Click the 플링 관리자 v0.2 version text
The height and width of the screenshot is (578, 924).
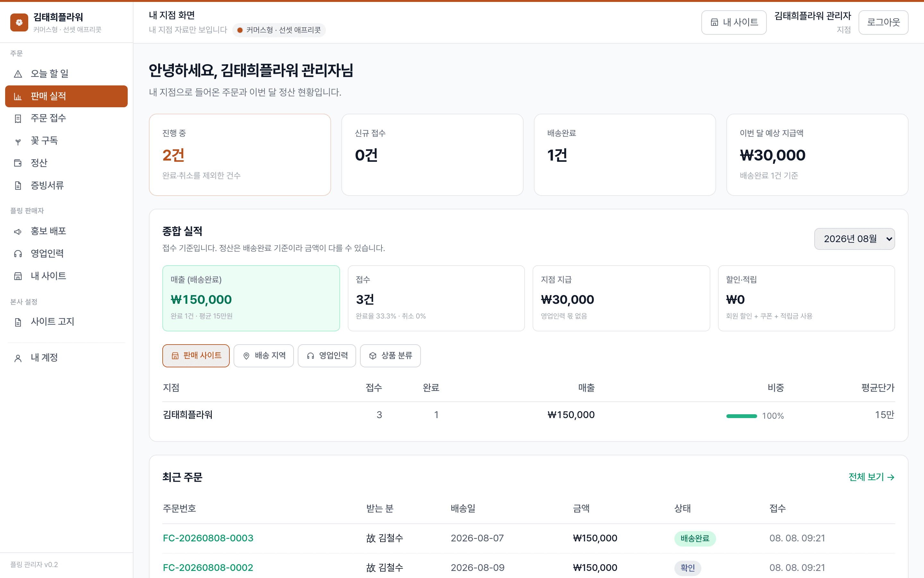[34, 565]
